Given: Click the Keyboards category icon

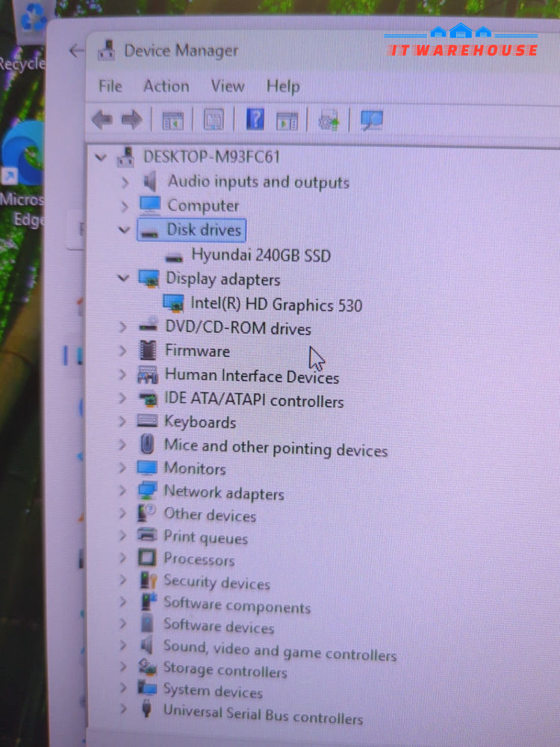Looking at the screenshot, I should pyautogui.click(x=146, y=421).
